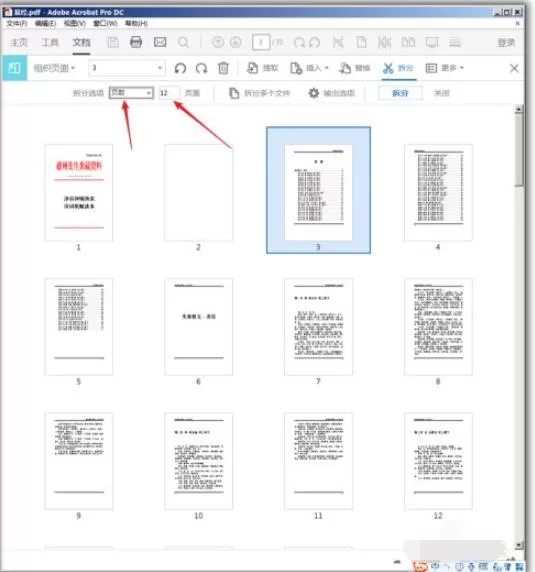Click 拆分多个文件 split multiple files
This screenshot has width=535, height=572.
click(259, 93)
